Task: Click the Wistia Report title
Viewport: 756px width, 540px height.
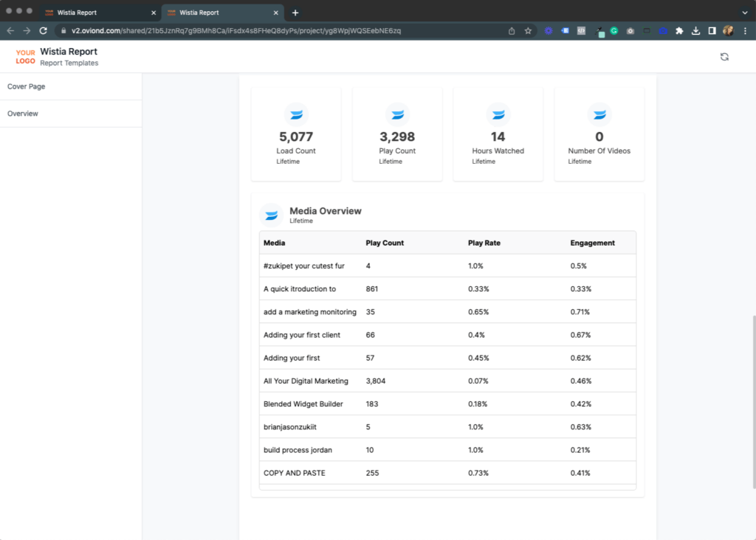Action: (69, 52)
